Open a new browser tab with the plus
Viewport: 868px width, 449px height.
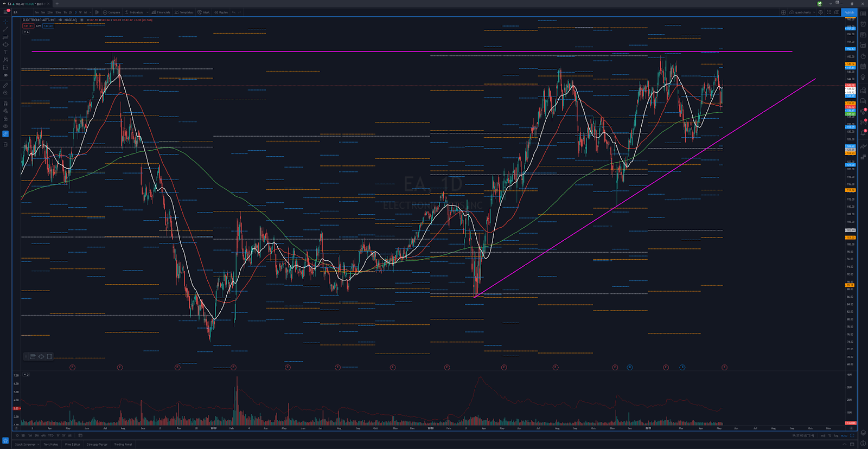(x=57, y=4)
